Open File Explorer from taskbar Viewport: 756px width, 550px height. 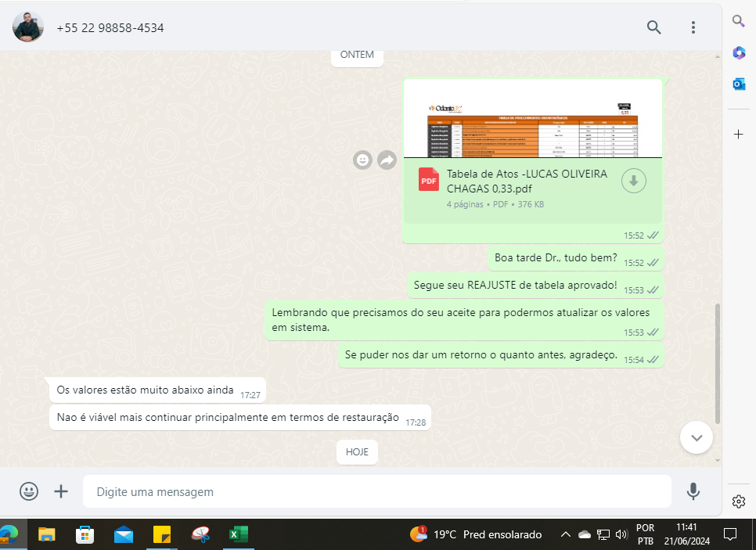click(x=47, y=534)
